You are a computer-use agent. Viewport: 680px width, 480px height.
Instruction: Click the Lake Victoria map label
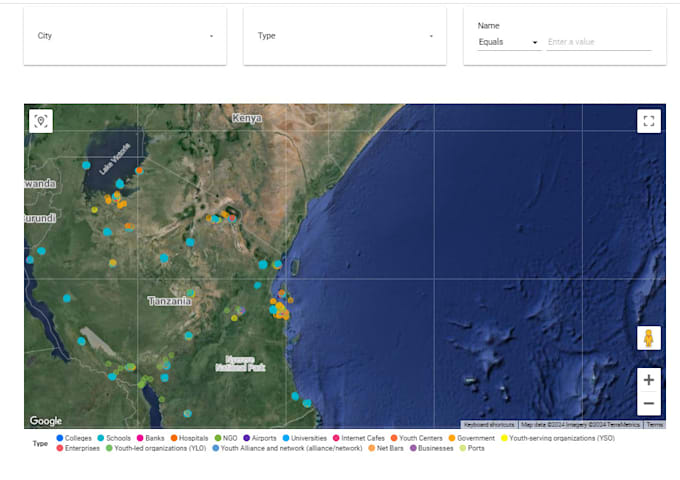pyautogui.click(x=114, y=159)
